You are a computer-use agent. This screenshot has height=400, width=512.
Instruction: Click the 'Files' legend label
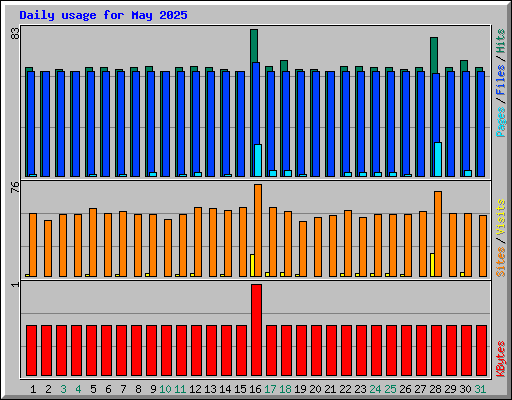(x=500, y=80)
